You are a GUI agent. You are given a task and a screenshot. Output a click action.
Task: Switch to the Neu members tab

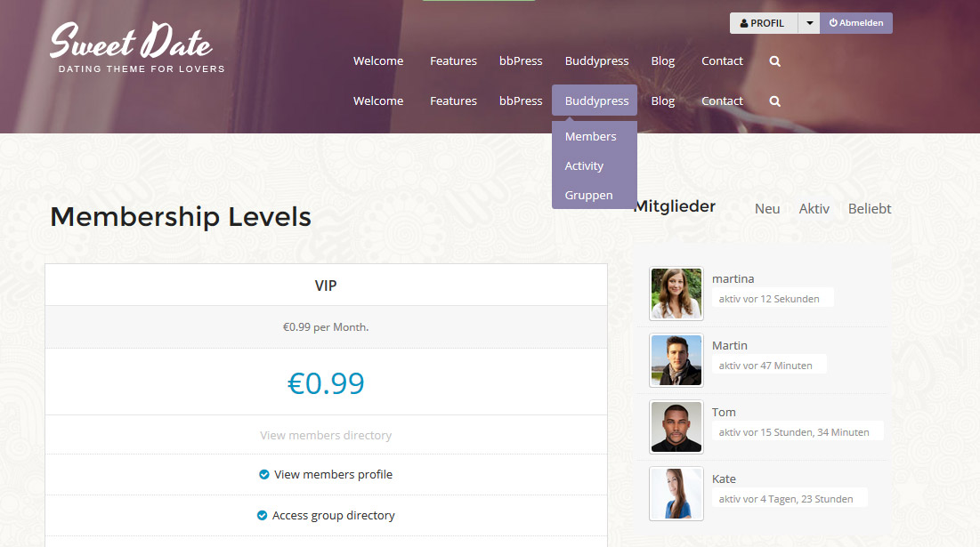[x=767, y=208]
